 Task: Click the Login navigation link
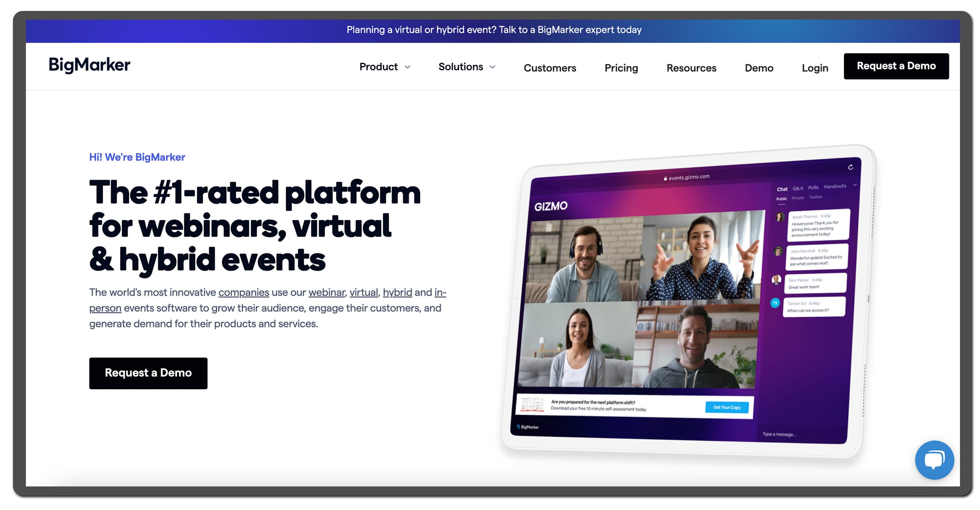pos(815,67)
